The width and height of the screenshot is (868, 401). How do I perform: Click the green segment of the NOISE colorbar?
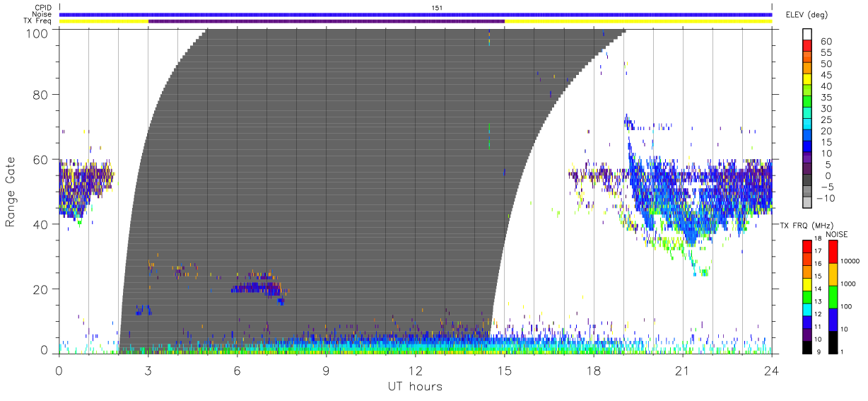coord(832,296)
